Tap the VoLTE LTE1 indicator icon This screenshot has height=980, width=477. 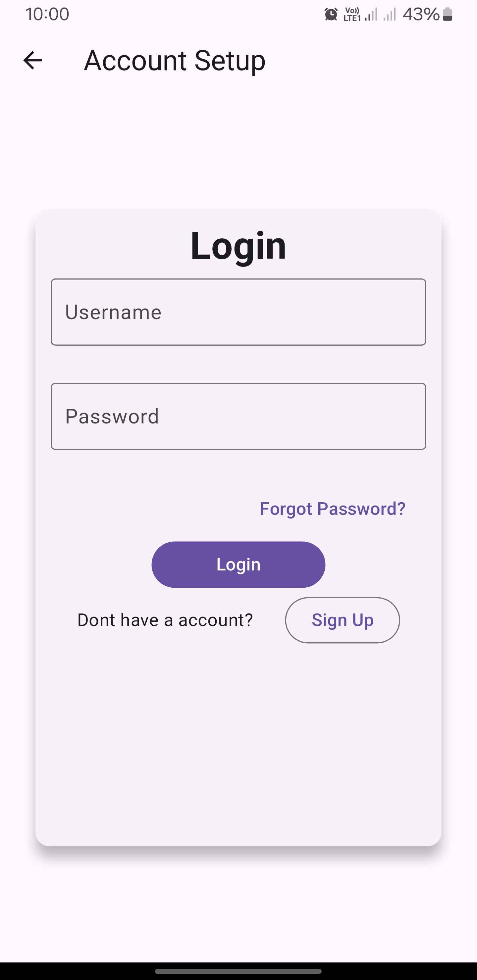pyautogui.click(x=352, y=15)
